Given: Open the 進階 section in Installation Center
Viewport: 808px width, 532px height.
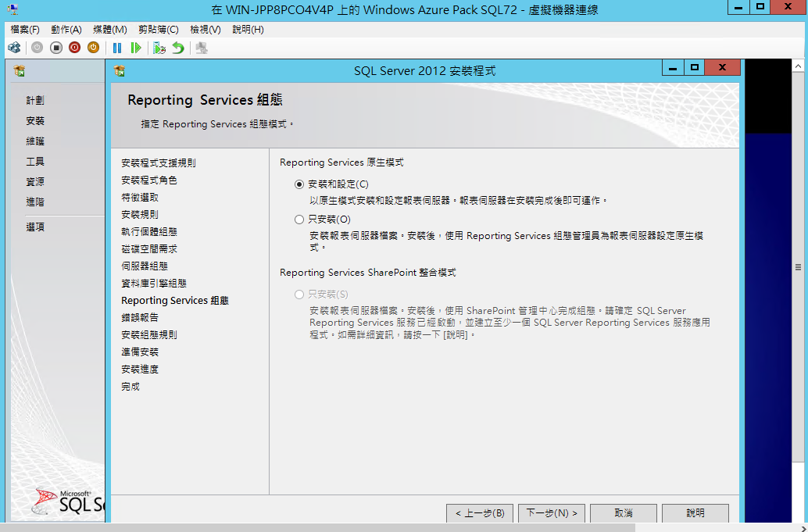Looking at the screenshot, I should [x=35, y=202].
